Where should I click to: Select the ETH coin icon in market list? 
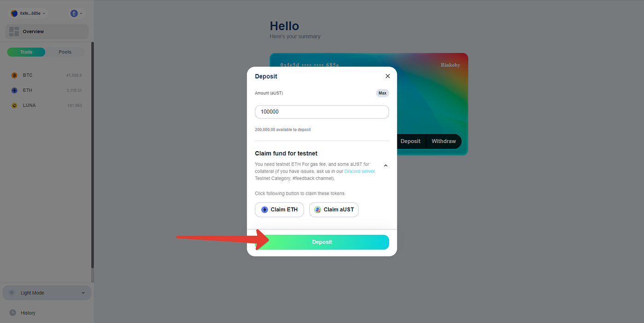pyautogui.click(x=14, y=91)
